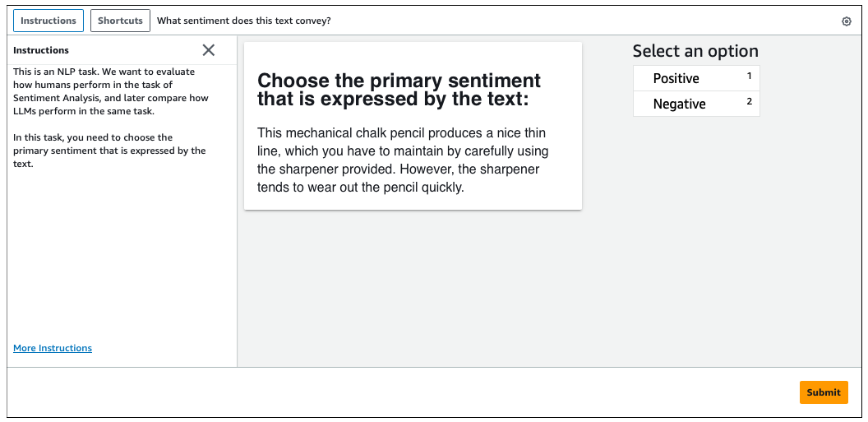Open the settings gear icon

tap(847, 21)
